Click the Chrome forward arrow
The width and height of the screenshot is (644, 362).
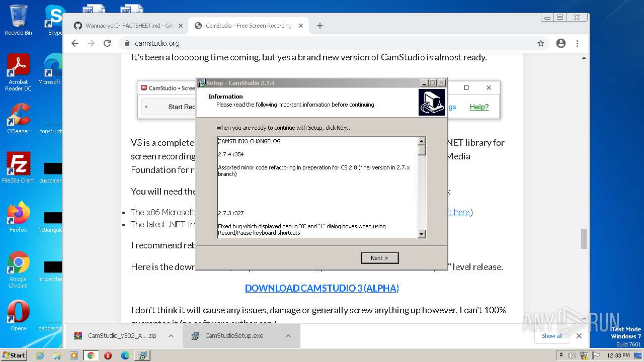(x=91, y=43)
